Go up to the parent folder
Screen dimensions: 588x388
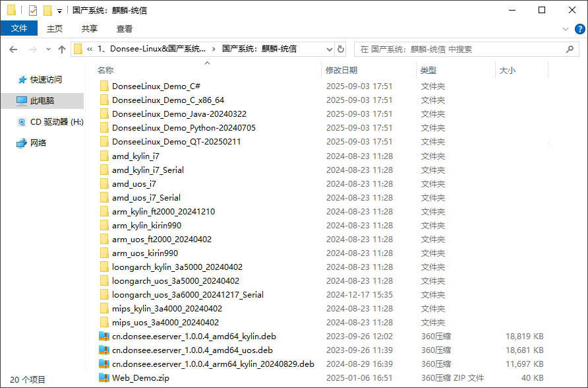61,49
